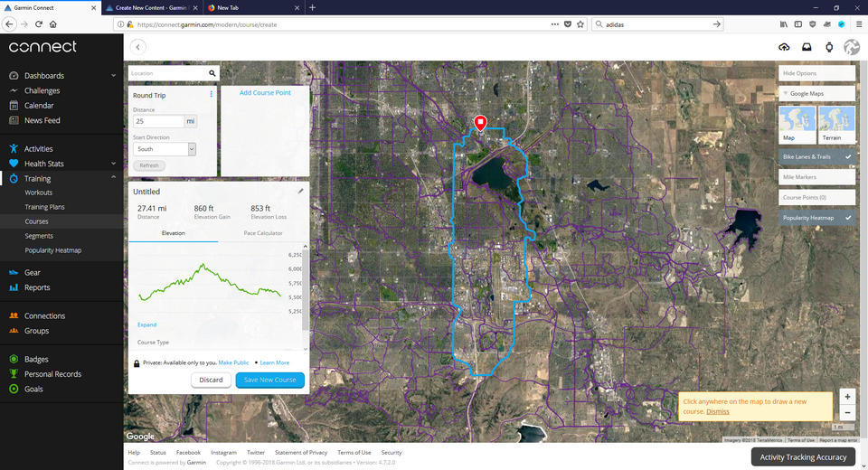Open the inbox tray icon
The height and width of the screenshot is (470, 868).
click(806, 47)
